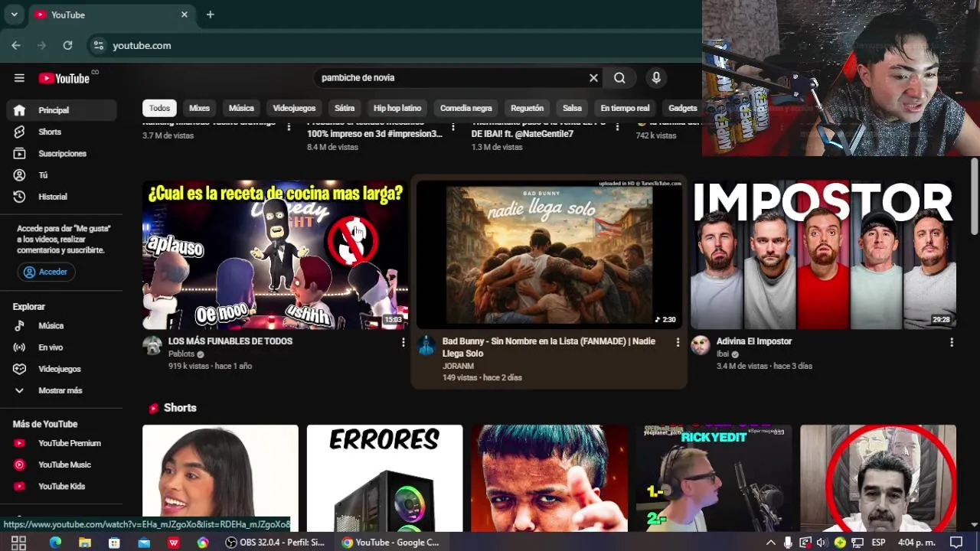Viewport: 980px width, 551px height.
Task: Click the YouTube logo
Action: click(x=64, y=78)
